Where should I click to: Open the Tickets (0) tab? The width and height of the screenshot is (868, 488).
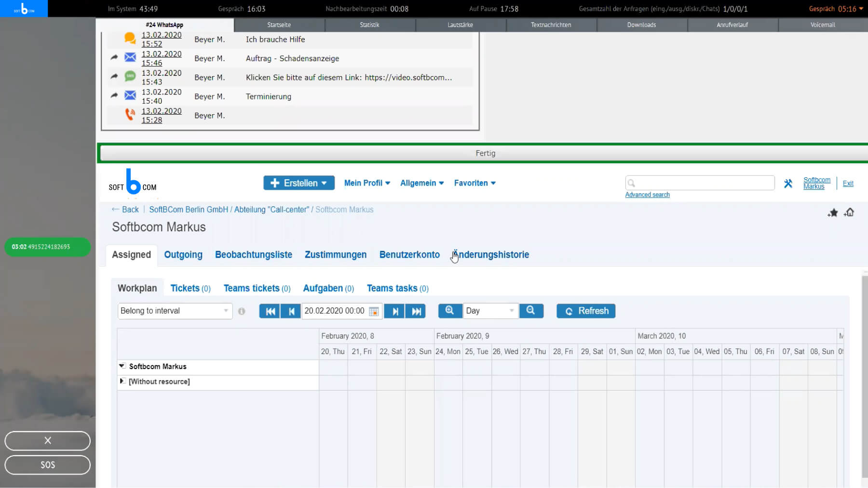(x=190, y=288)
